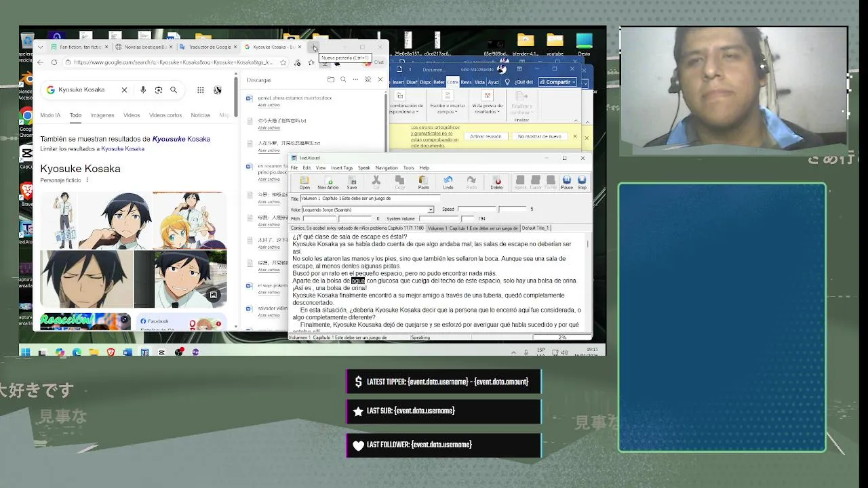Image resolution: width=868 pixels, height=488 pixels.
Task: Click the Google search magnifier
Action: pyautogui.click(x=174, y=89)
